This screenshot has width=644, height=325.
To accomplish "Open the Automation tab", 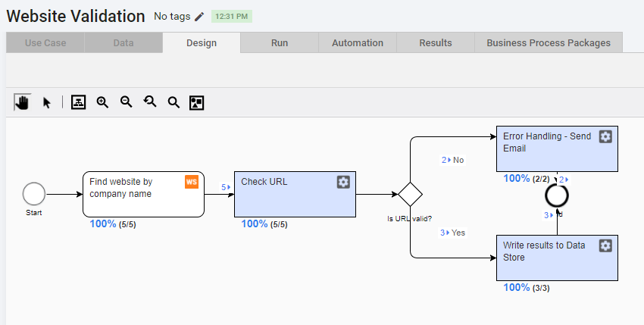I will pos(358,42).
